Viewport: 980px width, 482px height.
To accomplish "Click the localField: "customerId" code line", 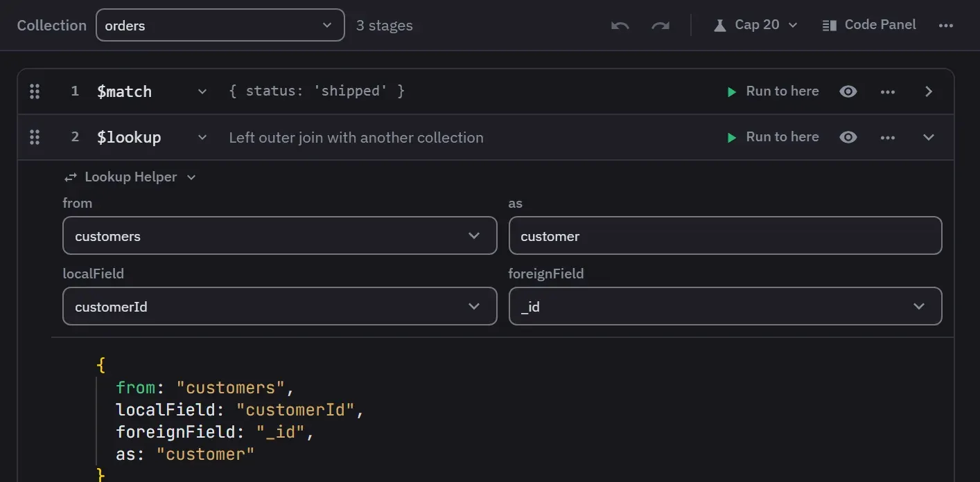I will (x=240, y=409).
